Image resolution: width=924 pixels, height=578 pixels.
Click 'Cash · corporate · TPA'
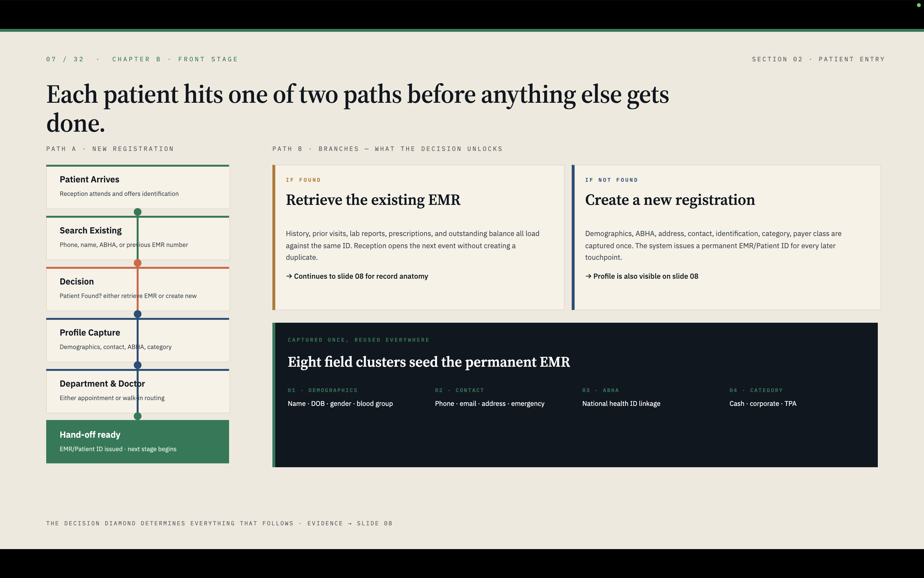click(763, 404)
